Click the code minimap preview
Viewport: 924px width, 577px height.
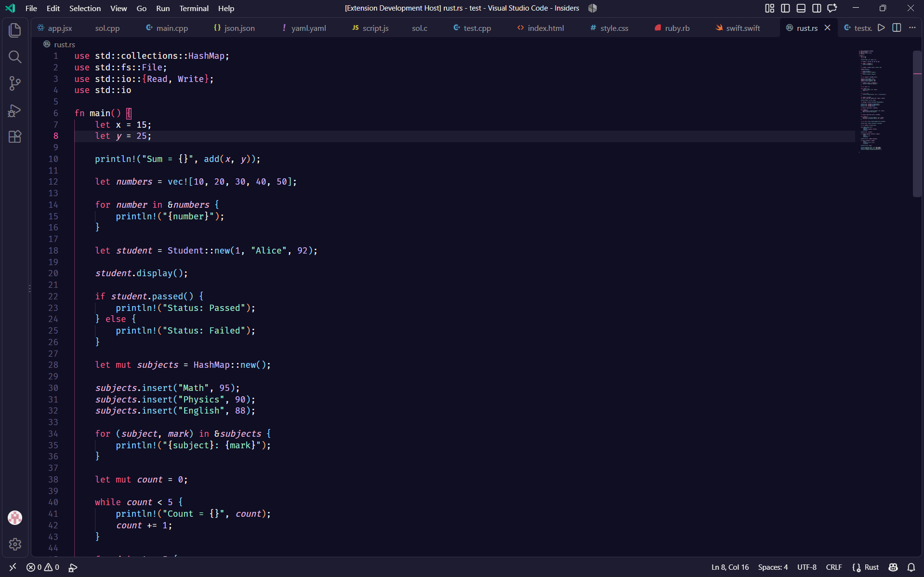coord(873,101)
